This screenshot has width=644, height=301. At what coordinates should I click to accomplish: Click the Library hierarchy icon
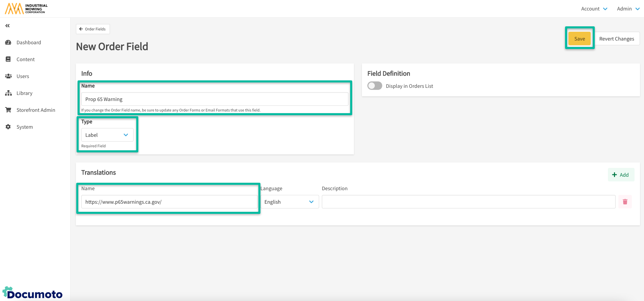[x=8, y=93]
